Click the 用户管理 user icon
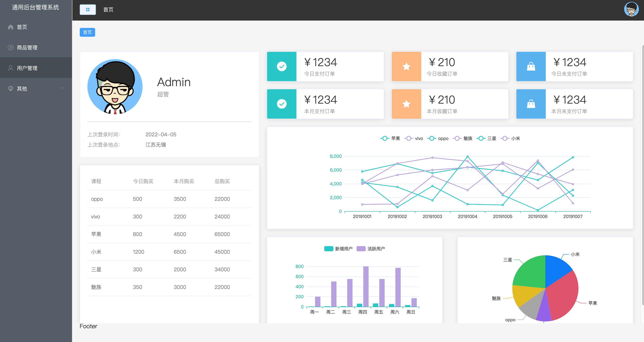This screenshot has height=342, width=644. [x=10, y=68]
